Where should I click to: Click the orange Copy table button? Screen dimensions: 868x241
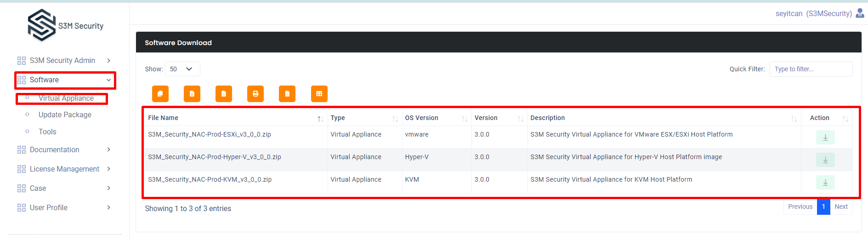tap(160, 94)
